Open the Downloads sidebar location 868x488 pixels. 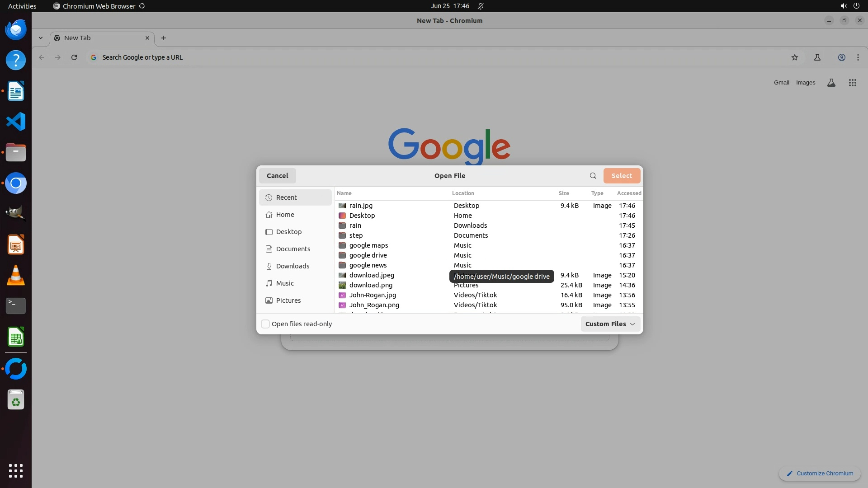[292, 266]
